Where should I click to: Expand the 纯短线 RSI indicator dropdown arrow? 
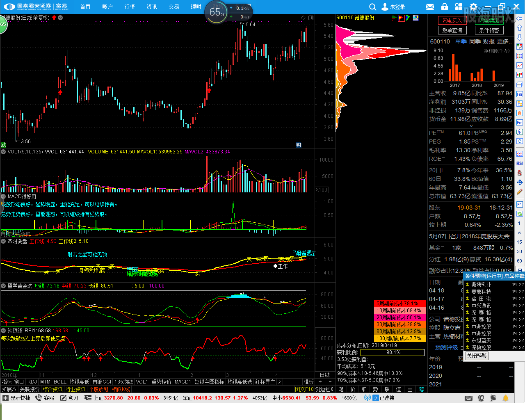pos(3,331)
